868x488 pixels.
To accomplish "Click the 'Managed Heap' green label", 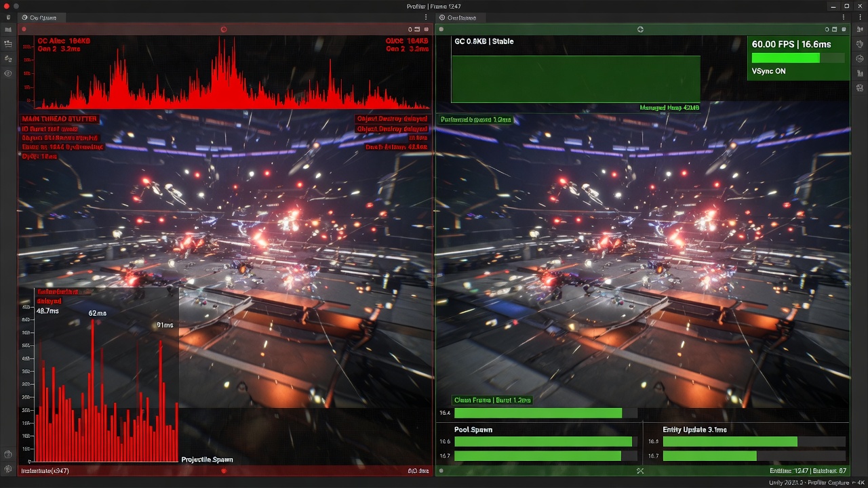I will coord(669,108).
